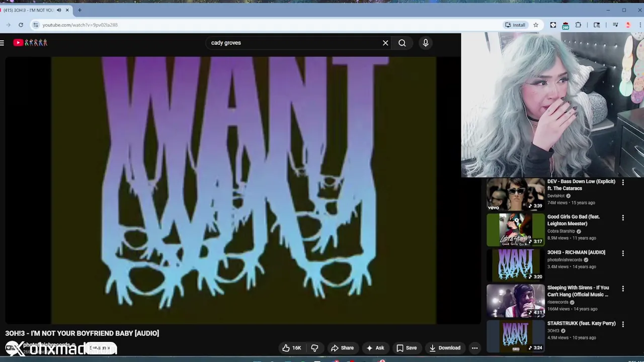Open the RICHMAN WANT album thumbnail
The image size is (644, 362).
point(515,265)
